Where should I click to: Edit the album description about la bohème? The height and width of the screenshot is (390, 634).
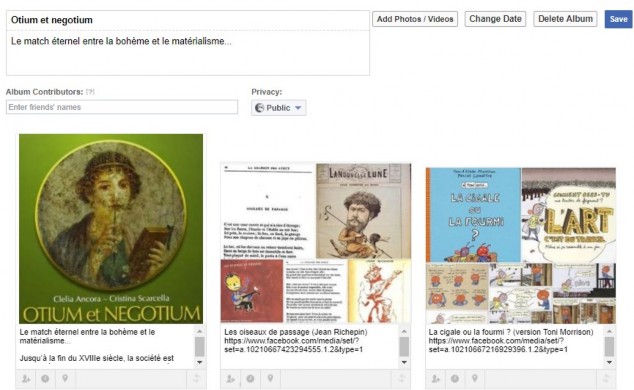pos(188,53)
